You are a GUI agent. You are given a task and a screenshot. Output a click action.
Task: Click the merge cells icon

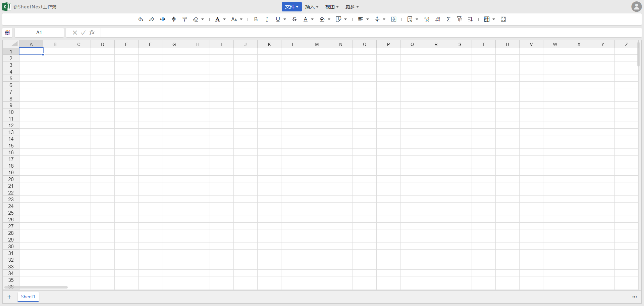[394, 19]
